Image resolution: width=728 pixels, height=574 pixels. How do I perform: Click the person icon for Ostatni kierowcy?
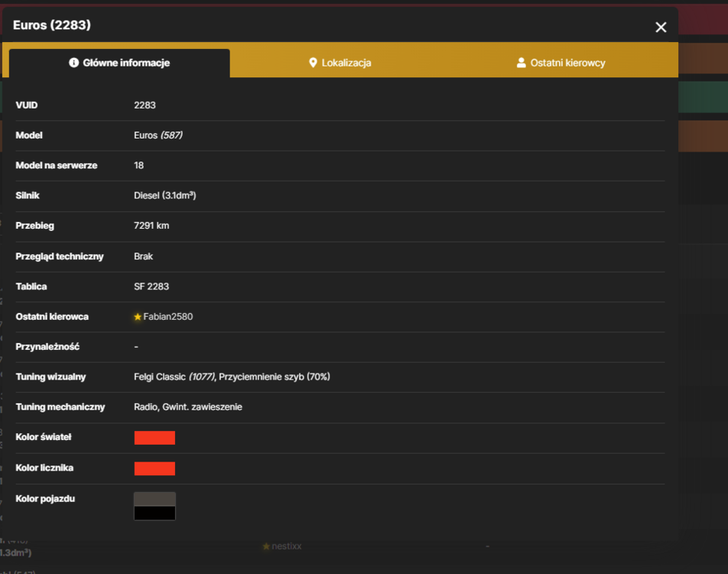521,63
